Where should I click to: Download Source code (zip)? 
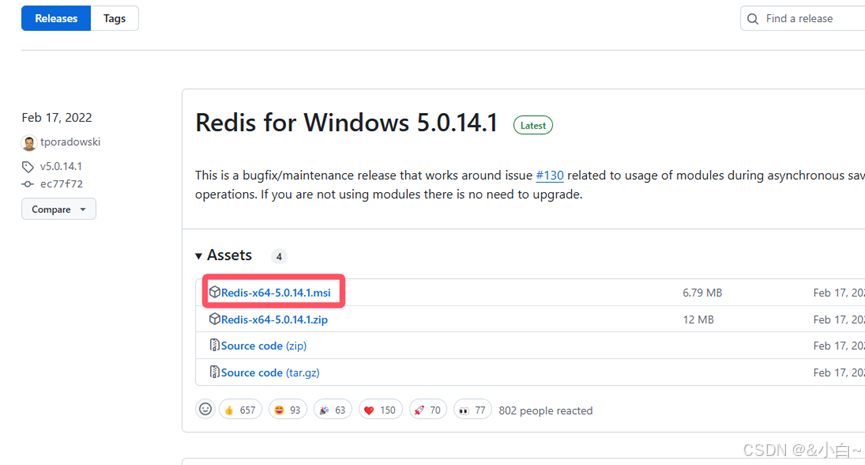click(264, 346)
